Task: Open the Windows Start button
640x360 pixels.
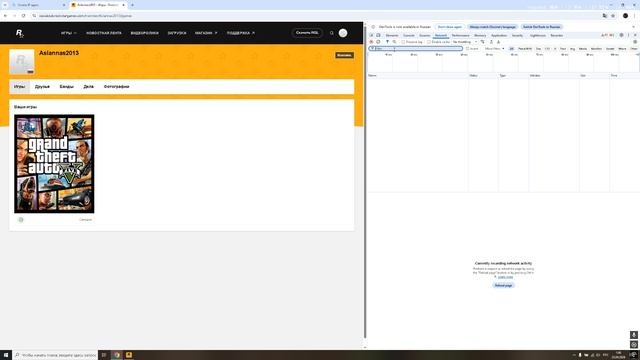Action: point(6,355)
